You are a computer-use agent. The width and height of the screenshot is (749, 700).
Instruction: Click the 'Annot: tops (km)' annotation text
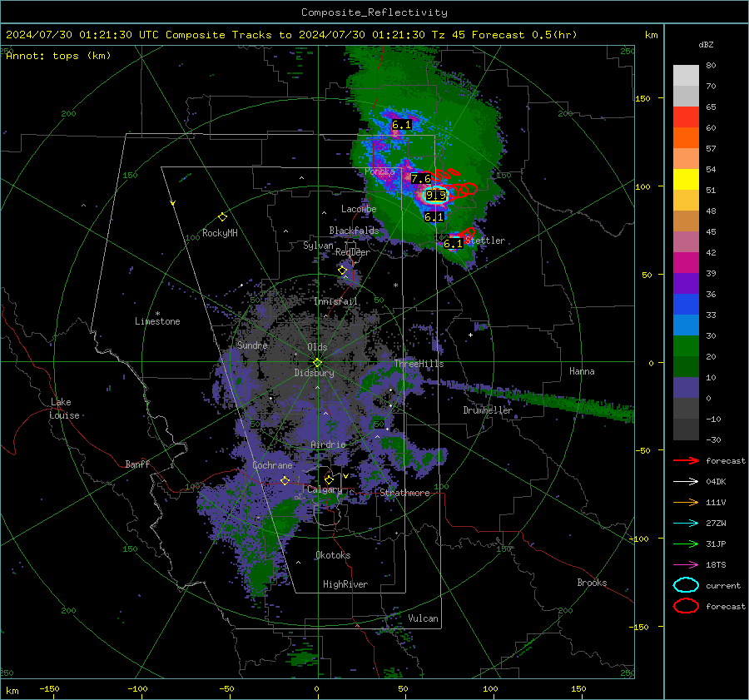58,56
